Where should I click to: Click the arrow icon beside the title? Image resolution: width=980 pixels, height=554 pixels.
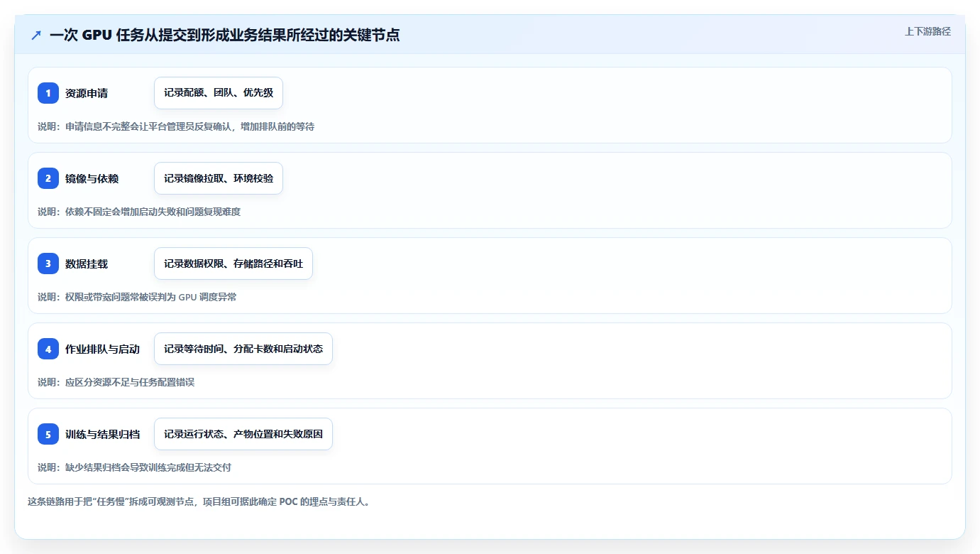[36, 36]
